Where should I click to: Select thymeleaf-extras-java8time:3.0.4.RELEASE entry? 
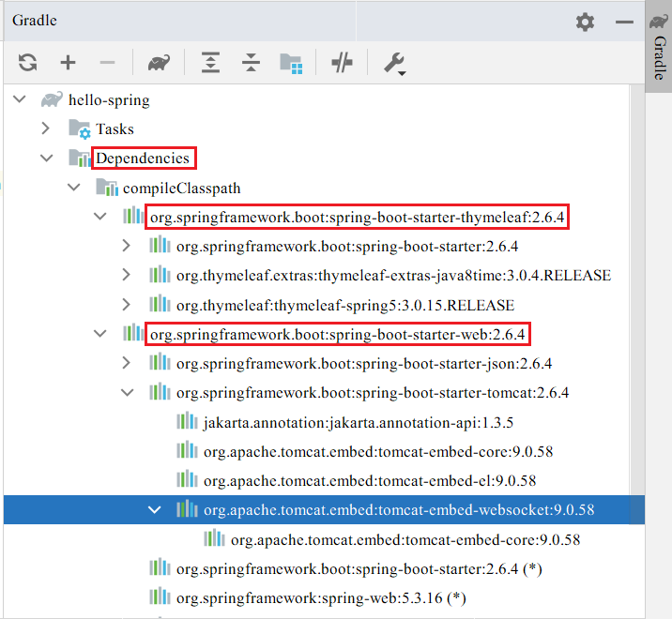click(x=393, y=275)
